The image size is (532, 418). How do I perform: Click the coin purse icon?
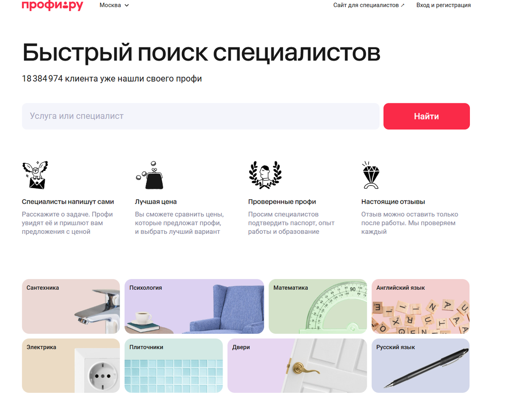(150, 175)
